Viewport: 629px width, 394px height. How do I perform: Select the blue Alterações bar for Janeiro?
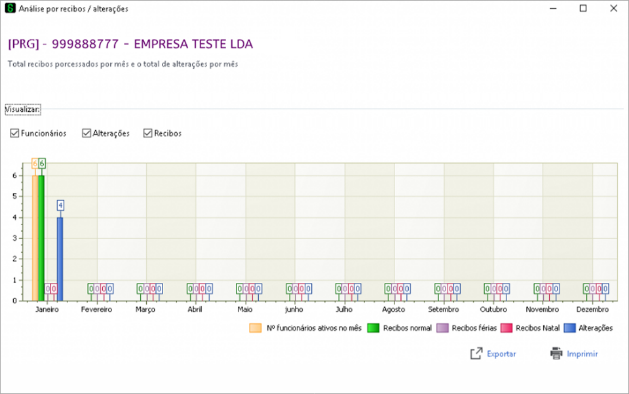tap(60, 259)
